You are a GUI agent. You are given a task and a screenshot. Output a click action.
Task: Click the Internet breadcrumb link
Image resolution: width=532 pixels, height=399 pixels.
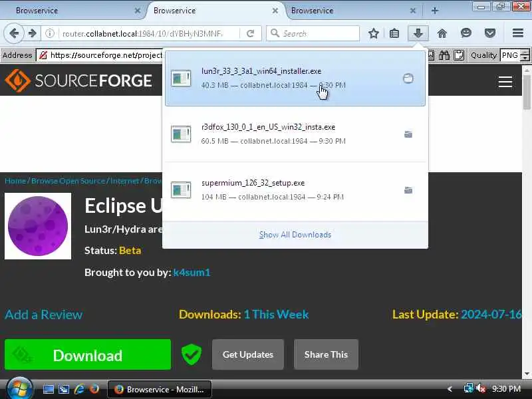point(124,181)
